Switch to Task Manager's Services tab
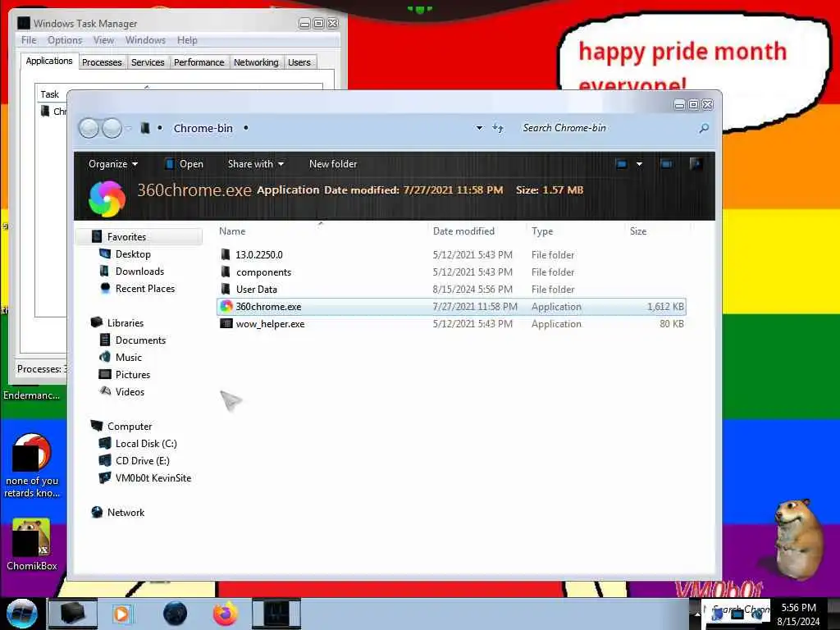The height and width of the screenshot is (630, 840). (148, 62)
